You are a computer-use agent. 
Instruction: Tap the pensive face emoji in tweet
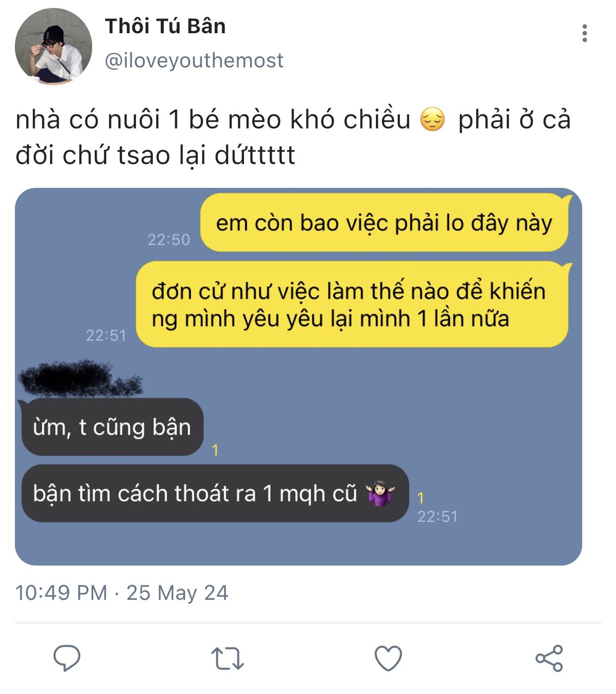pos(432,120)
